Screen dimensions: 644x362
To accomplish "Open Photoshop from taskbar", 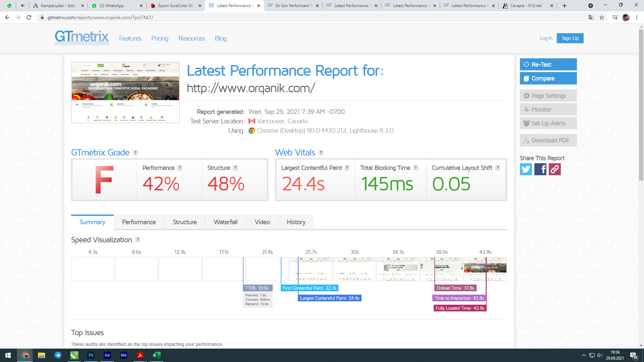I will [91, 355].
